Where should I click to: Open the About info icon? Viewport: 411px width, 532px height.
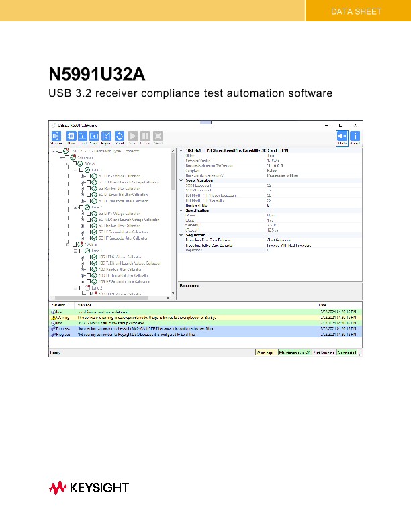355,136
